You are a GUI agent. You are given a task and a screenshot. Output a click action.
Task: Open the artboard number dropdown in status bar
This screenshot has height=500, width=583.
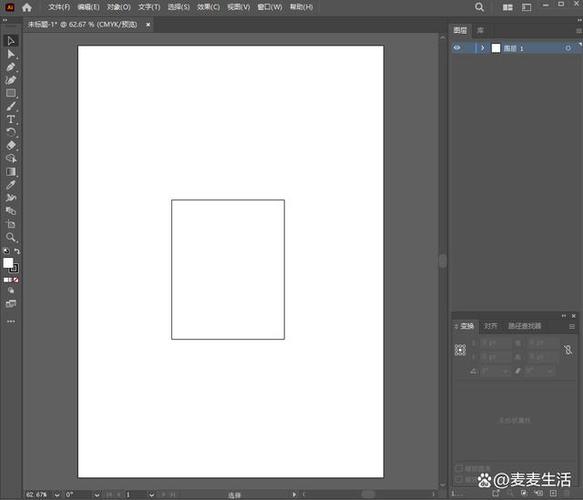click(x=151, y=495)
